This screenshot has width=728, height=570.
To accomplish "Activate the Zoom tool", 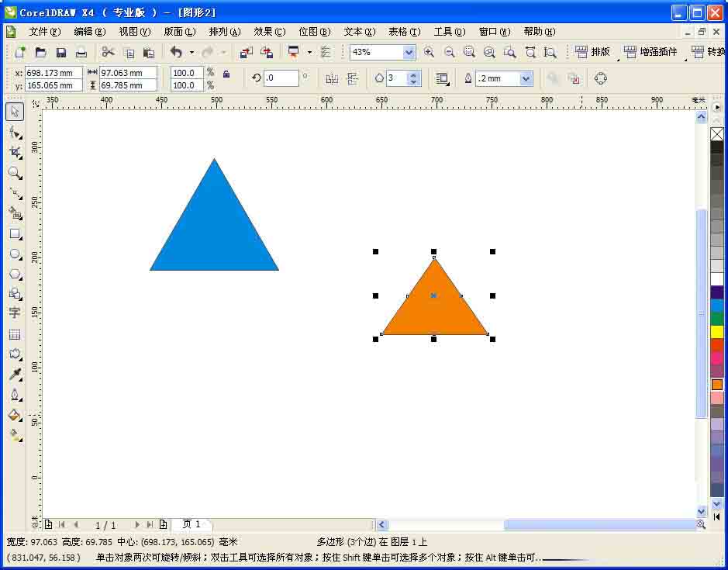I will (x=14, y=173).
